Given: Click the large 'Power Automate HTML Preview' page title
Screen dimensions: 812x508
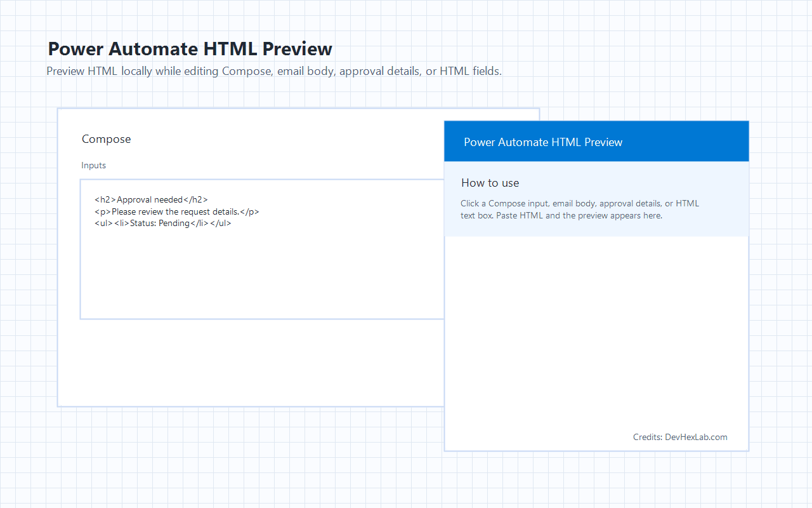Looking at the screenshot, I should tap(190, 49).
